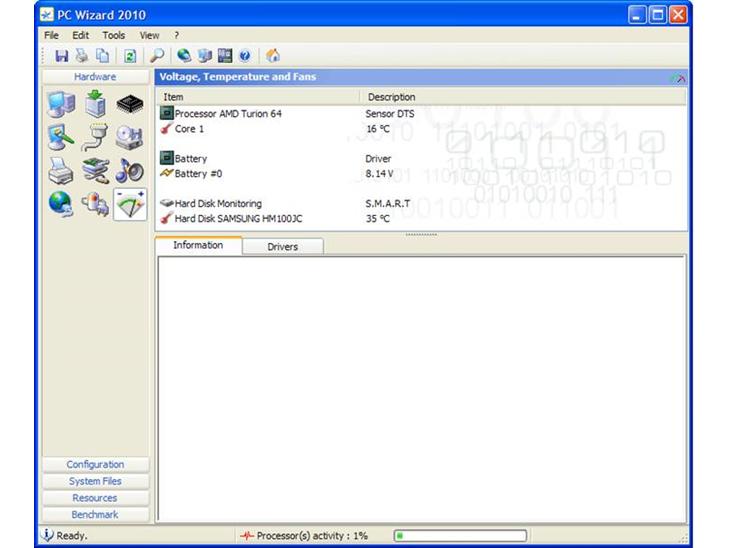
Task: Expand the Benchmark section
Action: coord(95,514)
